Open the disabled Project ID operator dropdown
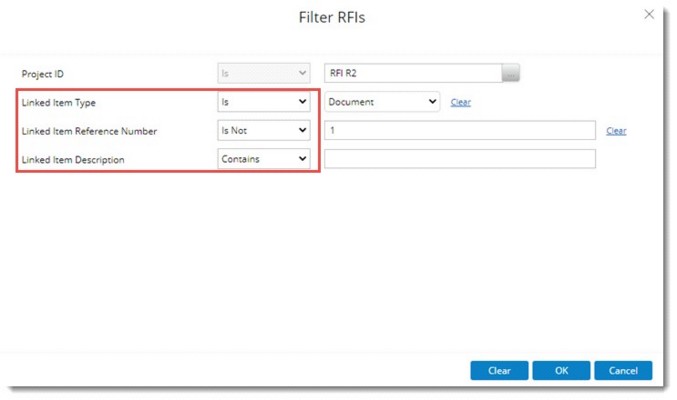The width and height of the screenshot is (677, 400). pyautogui.click(x=264, y=73)
